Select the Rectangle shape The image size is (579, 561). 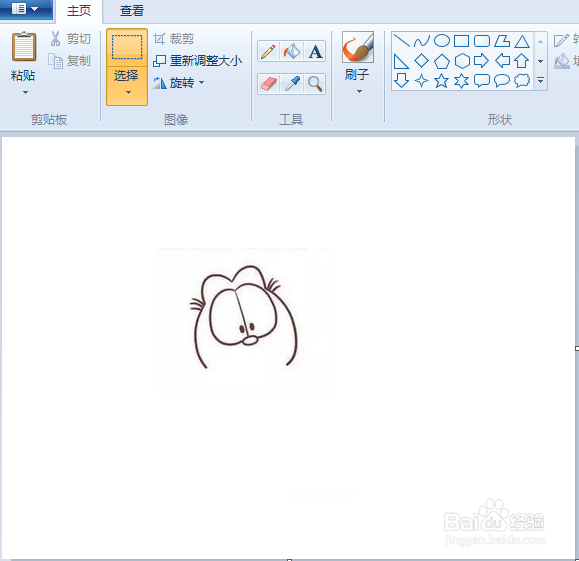click(462, 41)
